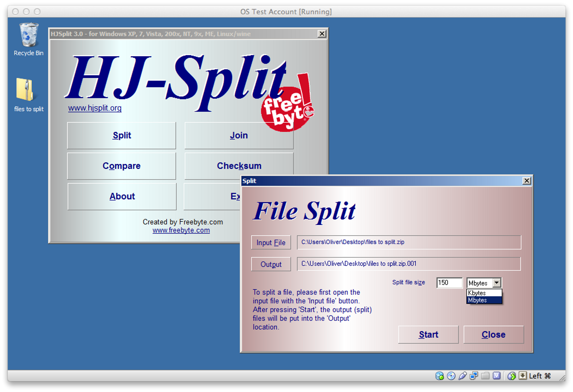This screenshot has height=392, width=573.
Task: Start the file split
Action: point(428,334)
